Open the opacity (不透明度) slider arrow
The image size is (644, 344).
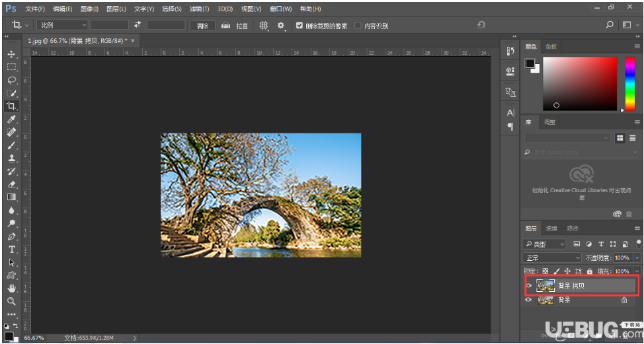(637, 258)
